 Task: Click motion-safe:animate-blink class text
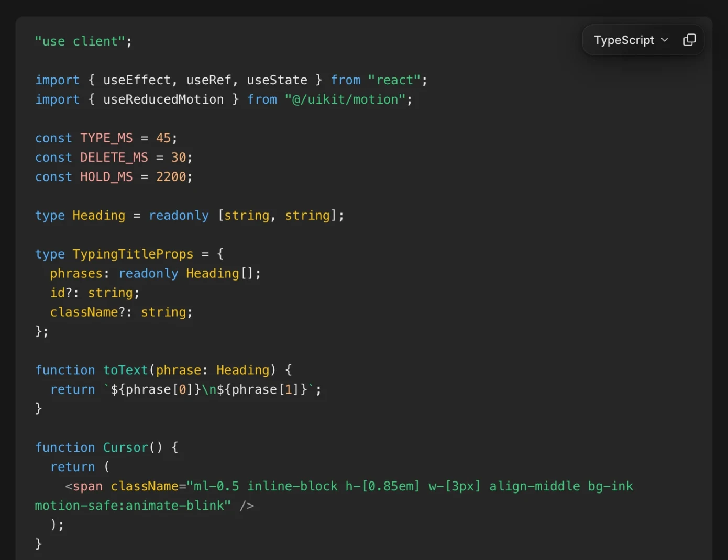click(129, 506)
